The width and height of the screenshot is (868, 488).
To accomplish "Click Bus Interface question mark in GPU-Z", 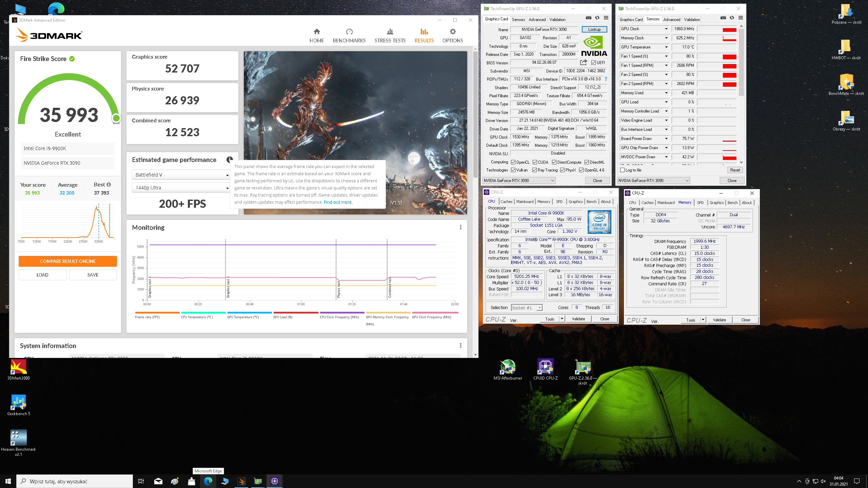I will click(606, 79).
